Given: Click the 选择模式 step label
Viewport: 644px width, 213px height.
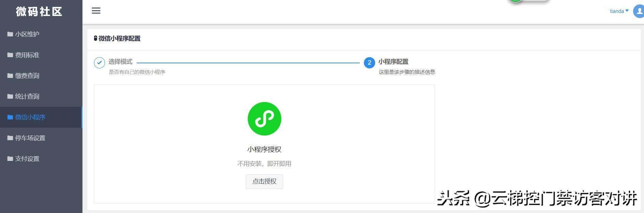Looking at the screenshot, I should (121, 62).
